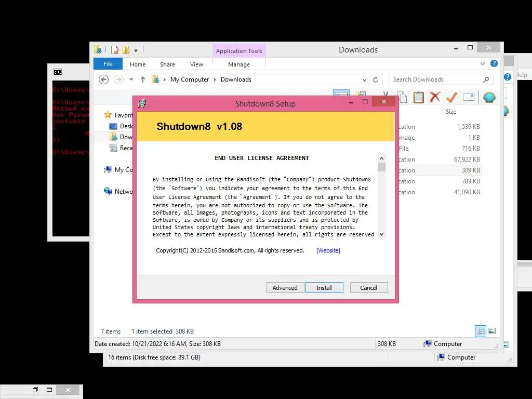Maximize the Downloads Explorer window
The image size is (532, 399).
470,48
